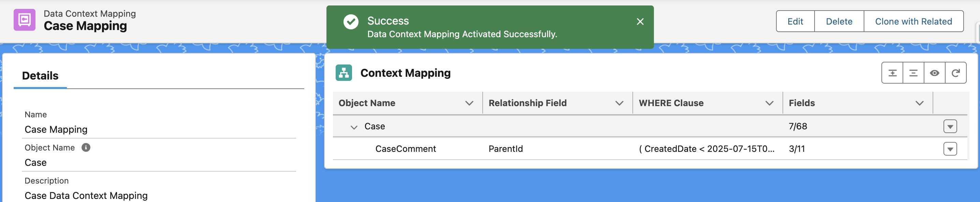The height and width of the screenshot is (202, 980).
Task: Toggle the eye preview icon
Action: [934, 73]
